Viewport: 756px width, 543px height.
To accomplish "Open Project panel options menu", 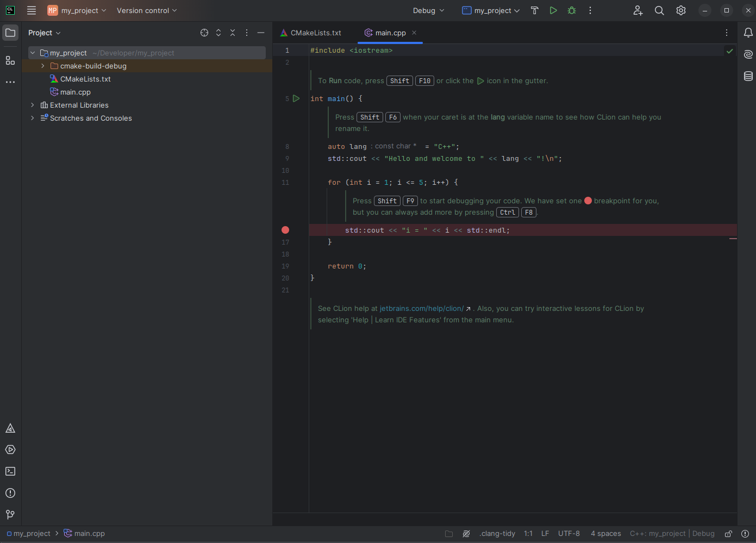I will coord(247,33).
